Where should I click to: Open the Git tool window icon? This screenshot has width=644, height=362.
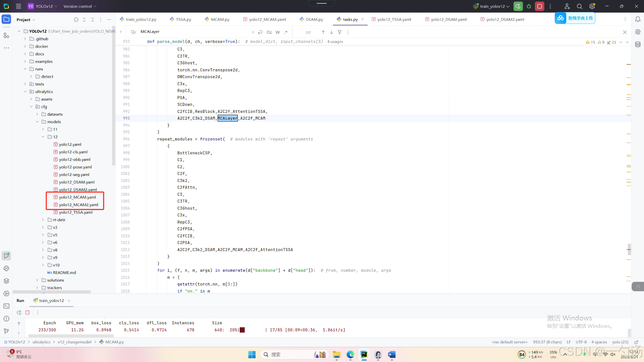coord(6,331)
